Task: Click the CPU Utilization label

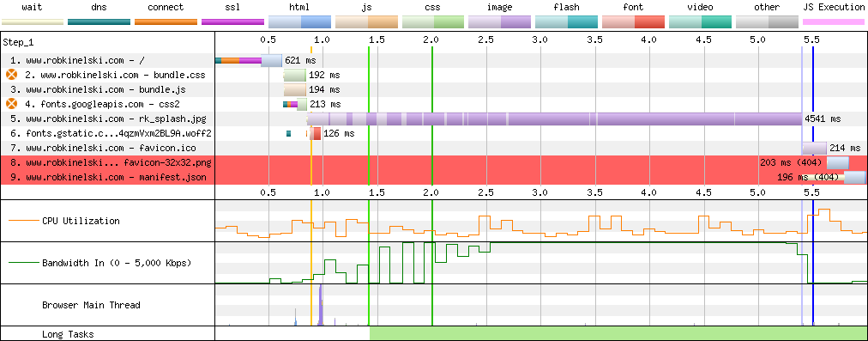Action: click(81, 221)
